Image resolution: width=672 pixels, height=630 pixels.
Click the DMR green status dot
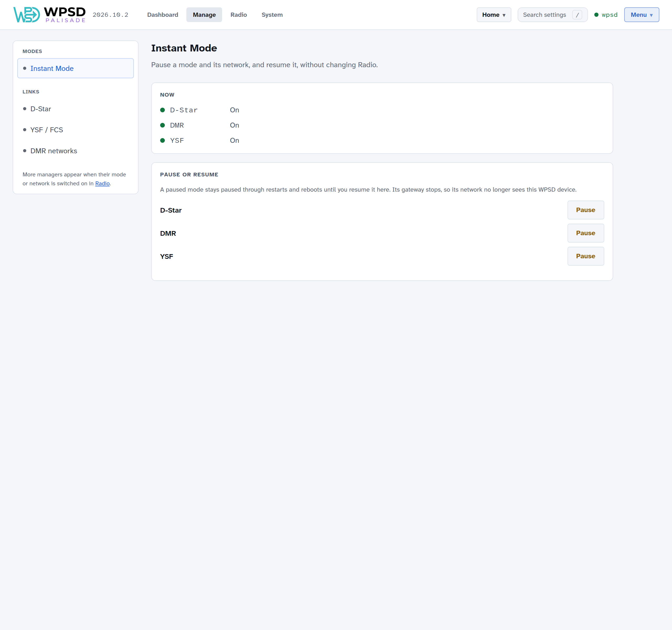(162, 125)
